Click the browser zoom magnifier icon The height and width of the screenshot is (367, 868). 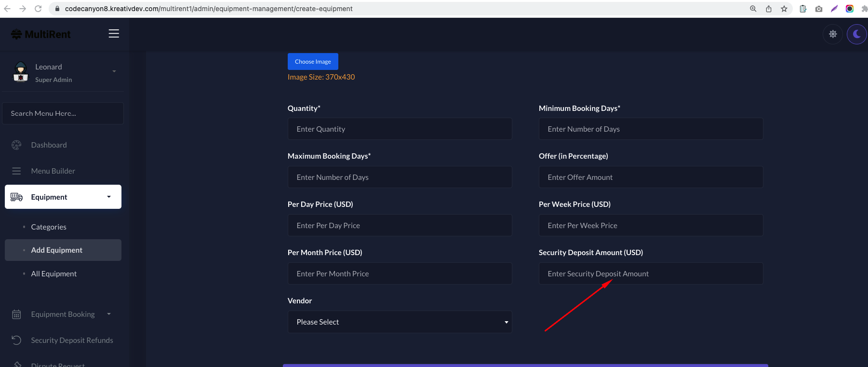click(753, 9)
